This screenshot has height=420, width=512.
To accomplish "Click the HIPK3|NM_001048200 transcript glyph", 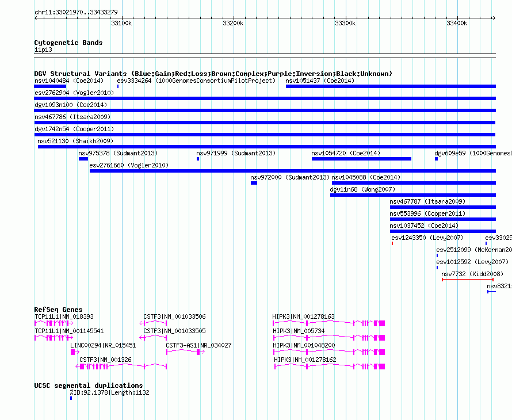I will click(329, 352).
